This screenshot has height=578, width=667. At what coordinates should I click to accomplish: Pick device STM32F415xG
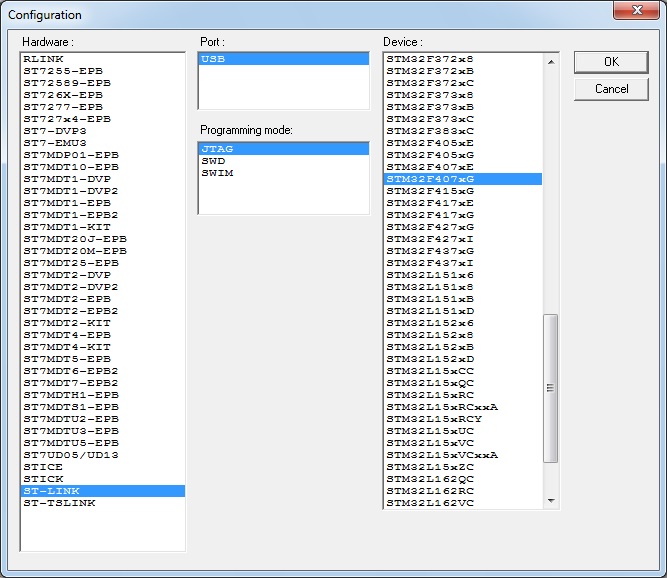463,191
